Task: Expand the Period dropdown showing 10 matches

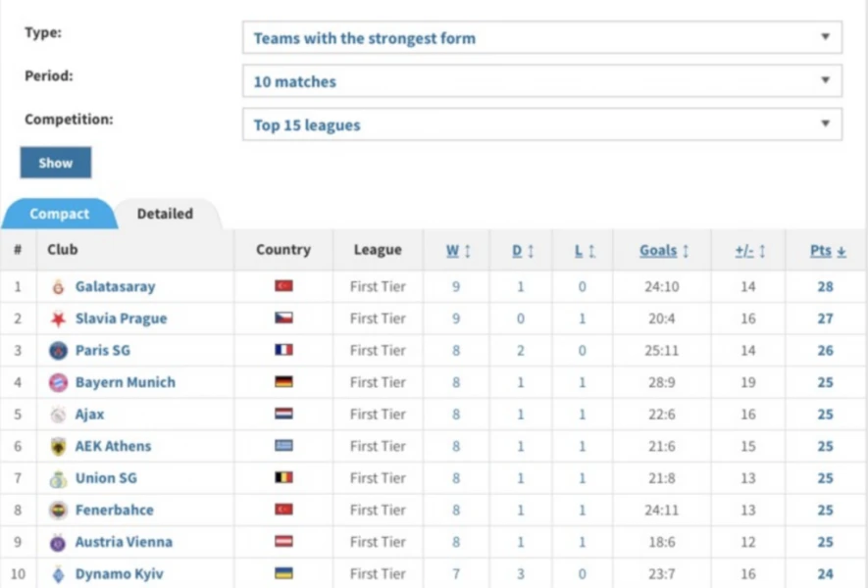Action: tap(541, 81)
